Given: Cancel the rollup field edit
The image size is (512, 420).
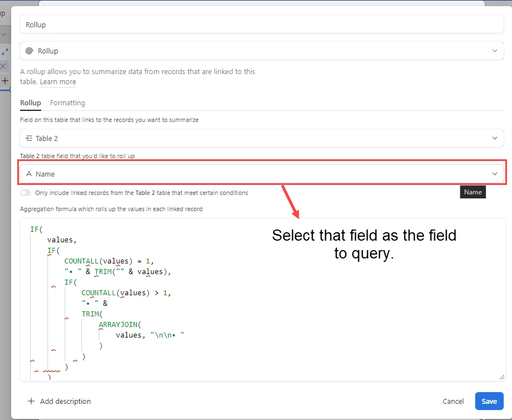Looking at the screenshot, I should 453,401.
